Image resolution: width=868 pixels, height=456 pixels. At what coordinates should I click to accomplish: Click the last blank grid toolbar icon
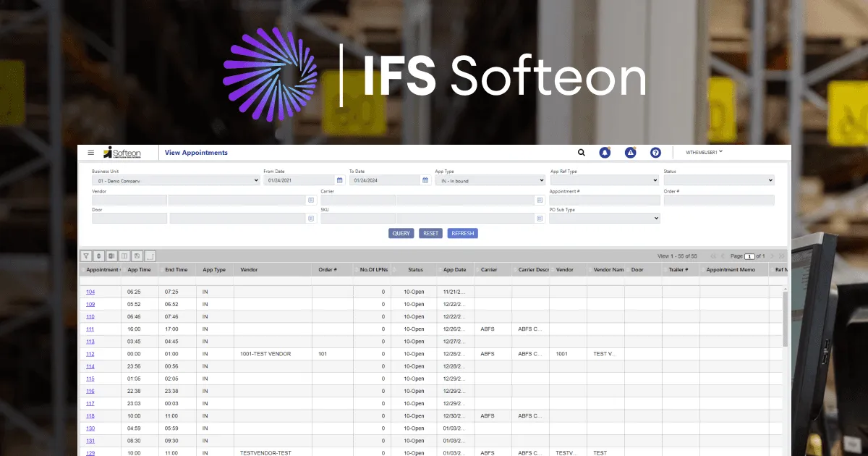coord(150,256)
